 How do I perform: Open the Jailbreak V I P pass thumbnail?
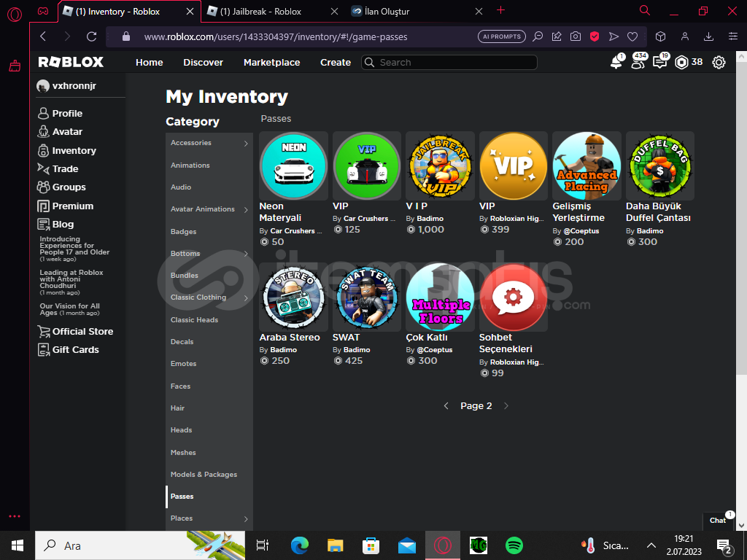tap(440, 166)
